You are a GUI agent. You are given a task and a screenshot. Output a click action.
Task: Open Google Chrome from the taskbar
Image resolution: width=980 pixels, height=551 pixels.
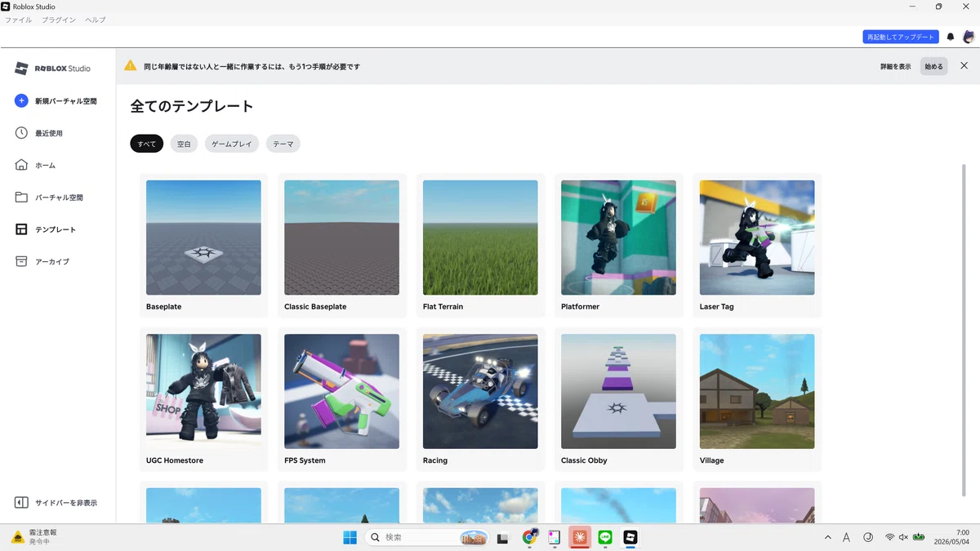pyautogui.click(x=530, y=537)
